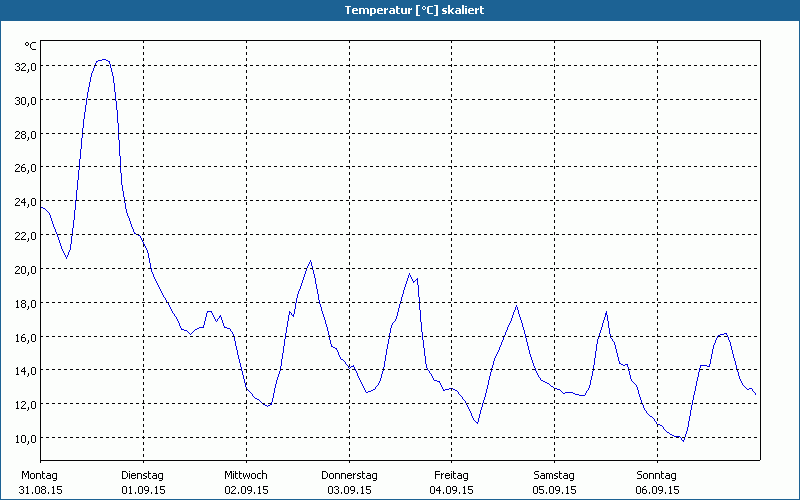Click the chart title "Temperatur [°C] skaliert"
Image resolution: width=800 pixels, height=500 pixels.
(x=400, y=10)
